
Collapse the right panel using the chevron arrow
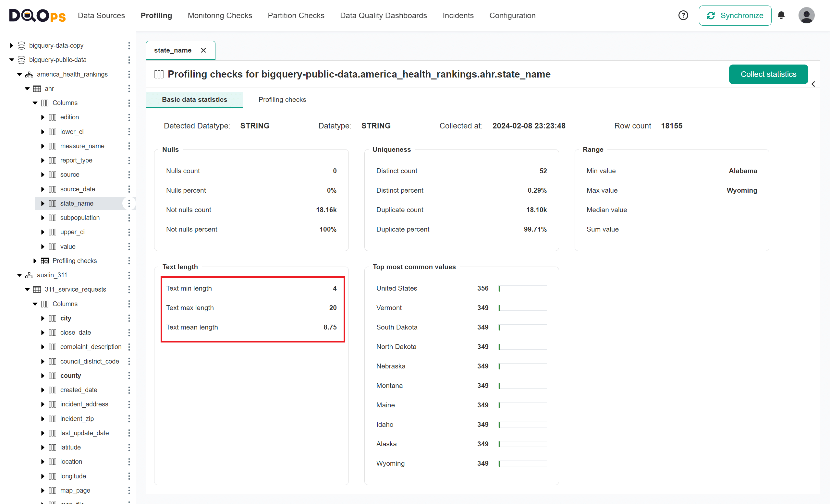click(813, 84)
